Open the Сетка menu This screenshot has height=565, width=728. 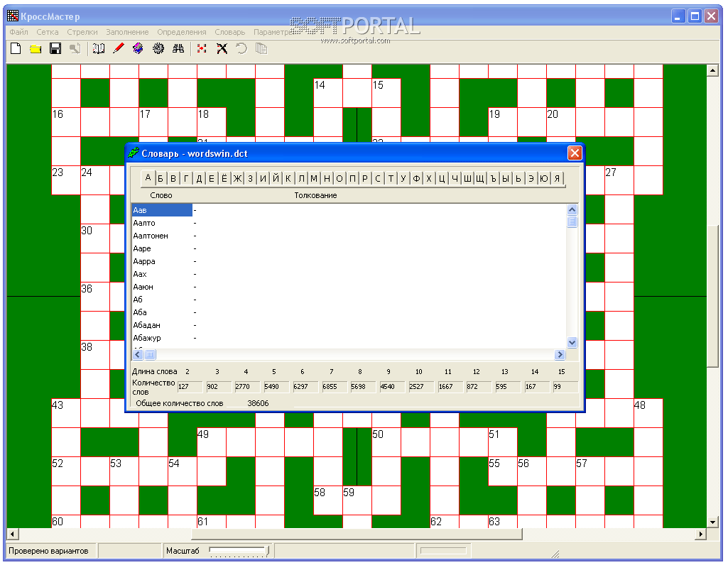click(48, 32)
